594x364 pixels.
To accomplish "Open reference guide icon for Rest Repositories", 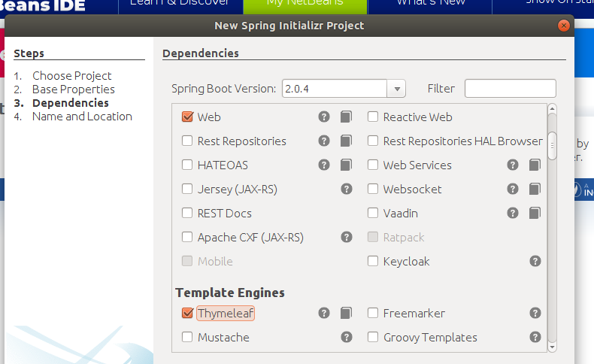I will pyautogui.click(x=346, y=141).
